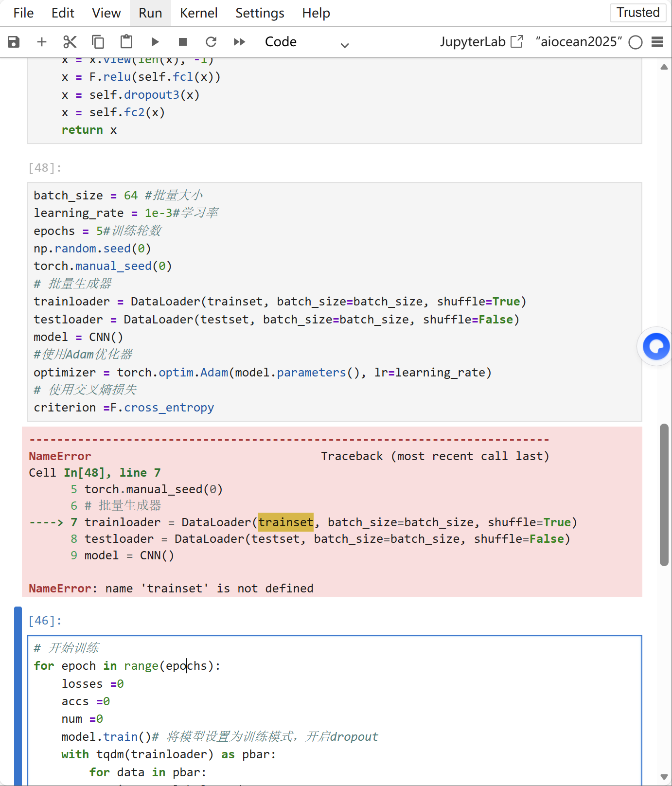Open the cell type dropdown showing Code
The image size is (672, 786).
tap(306, 42)
